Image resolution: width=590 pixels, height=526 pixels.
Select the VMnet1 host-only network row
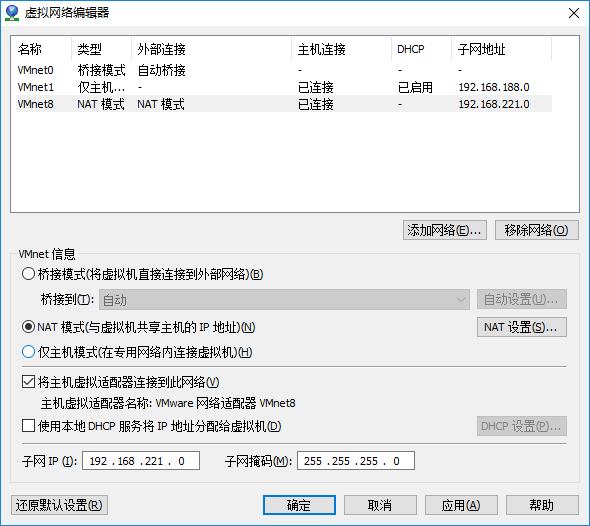284,87
